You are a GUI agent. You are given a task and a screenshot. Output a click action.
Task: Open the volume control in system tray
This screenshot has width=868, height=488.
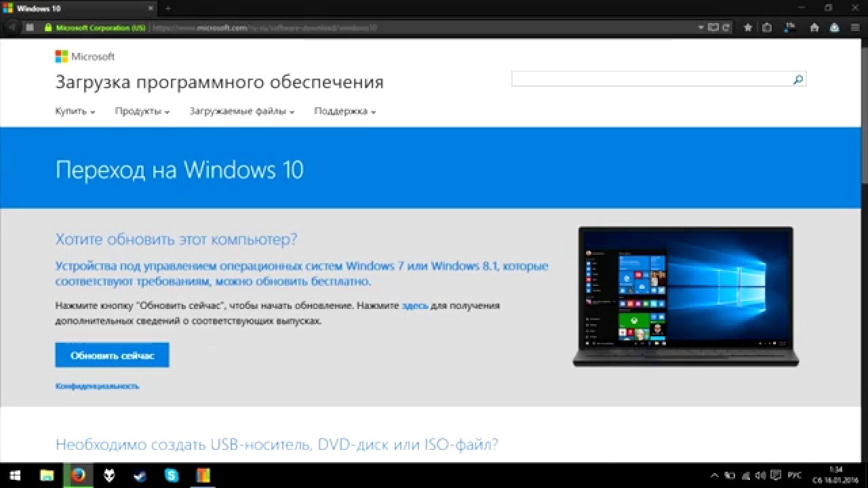[x=760, y=475]
